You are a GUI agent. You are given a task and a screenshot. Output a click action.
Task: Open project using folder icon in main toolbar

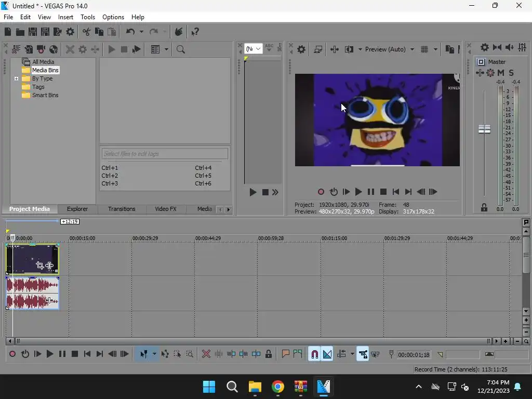click(20, 32)
